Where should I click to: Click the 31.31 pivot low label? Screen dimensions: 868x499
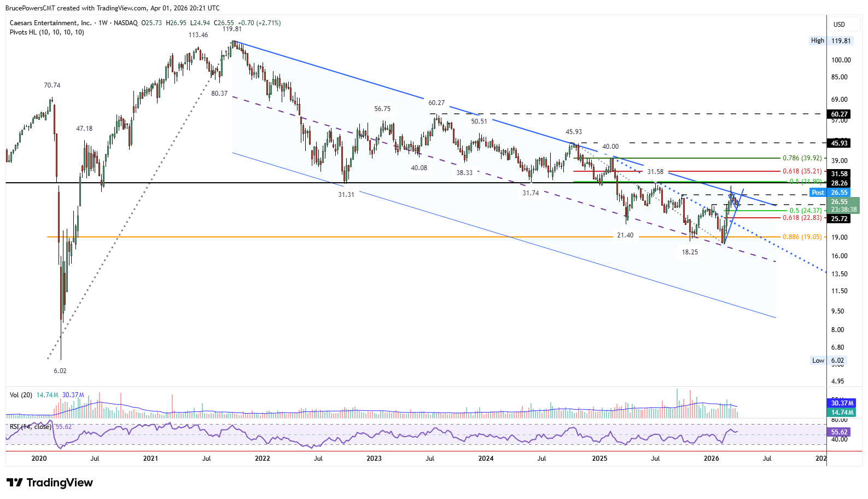(x=346, y=195)
